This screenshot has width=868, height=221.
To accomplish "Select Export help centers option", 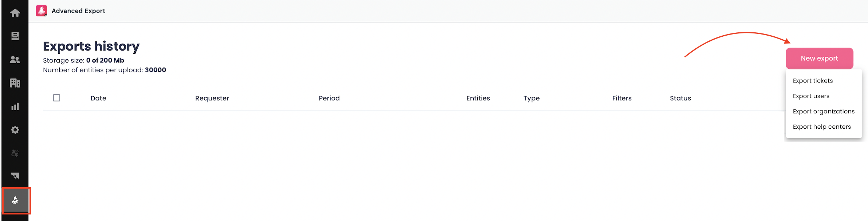I will click(822, 126).
